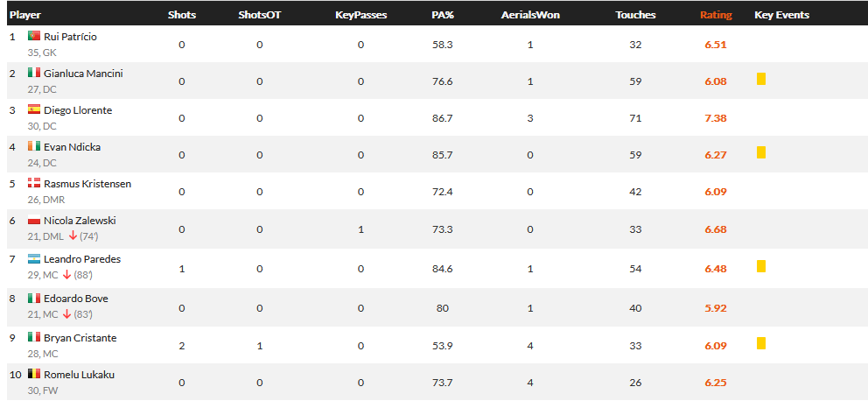Click Leandro Paredes' yellow card icon
868x401 pixels.
coord(760,266)
